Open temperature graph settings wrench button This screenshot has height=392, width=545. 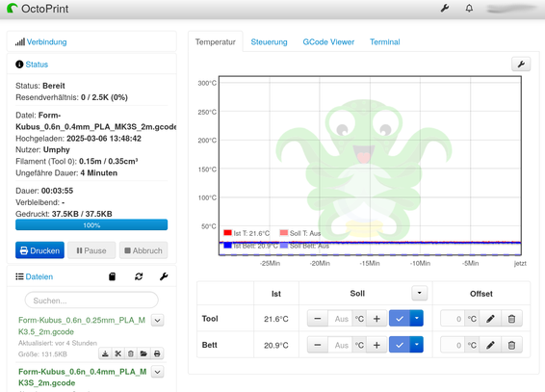tap(521, 65)
